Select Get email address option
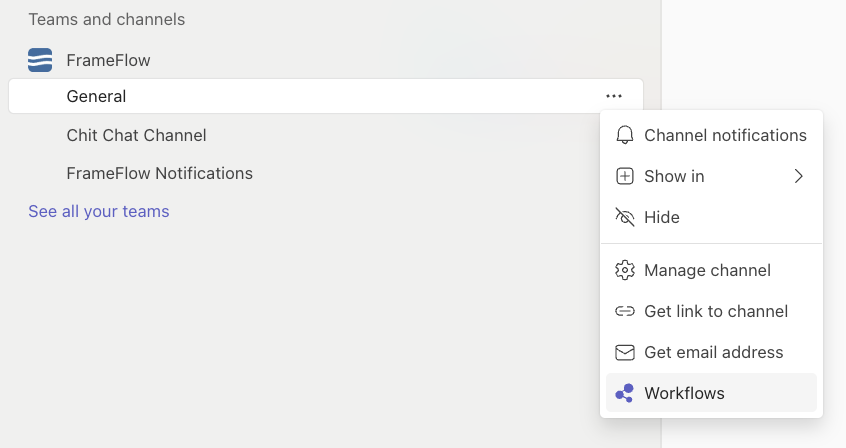 pyautogui.click(x=711, y=352)
